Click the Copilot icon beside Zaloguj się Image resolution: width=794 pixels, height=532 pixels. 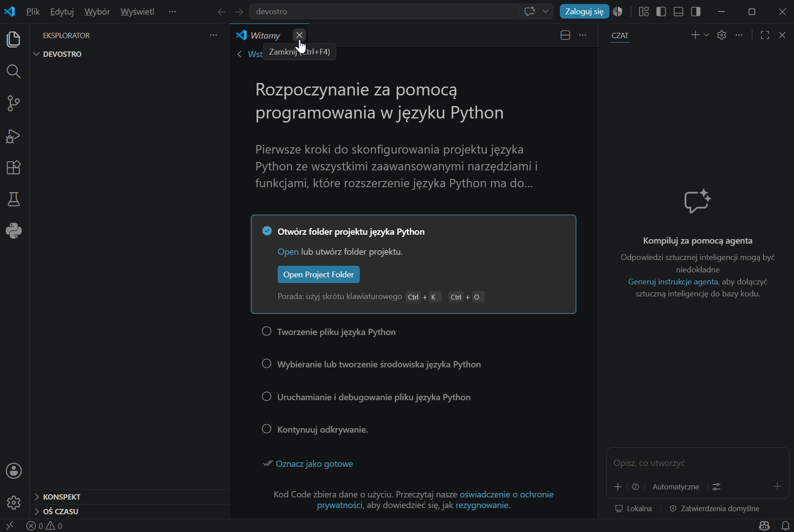(617, 12)
